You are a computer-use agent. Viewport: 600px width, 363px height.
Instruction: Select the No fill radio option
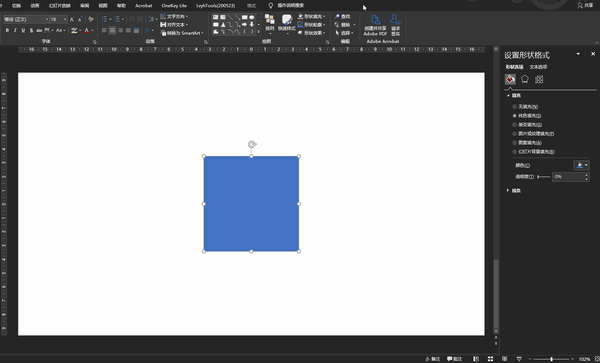pyautogui.click(x=515, y=107)
